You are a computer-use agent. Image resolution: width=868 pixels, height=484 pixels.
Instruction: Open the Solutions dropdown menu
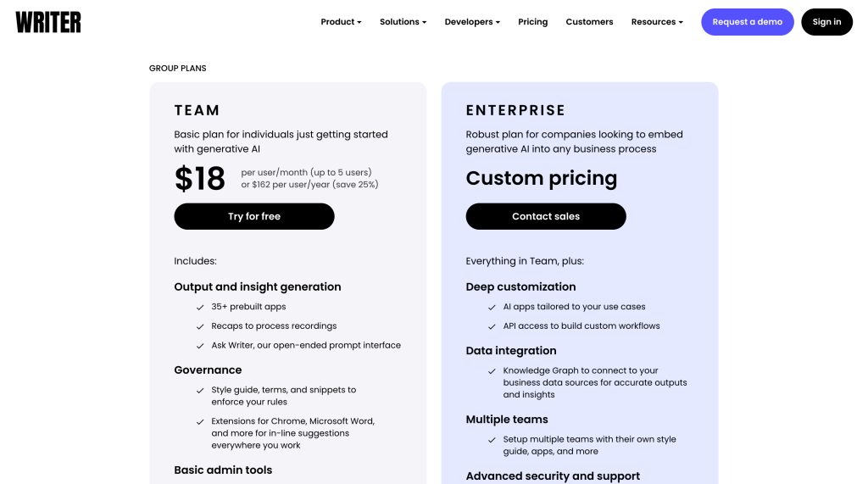click(403, 22)
